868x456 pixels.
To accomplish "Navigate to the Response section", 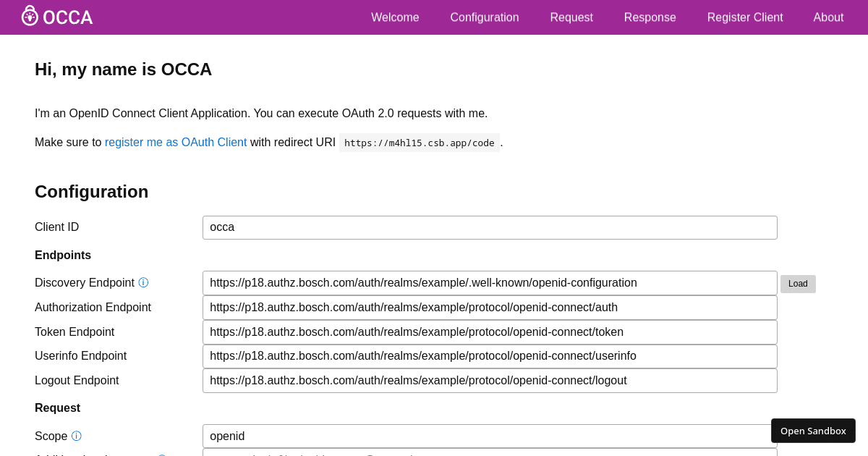I will point(650,17).
